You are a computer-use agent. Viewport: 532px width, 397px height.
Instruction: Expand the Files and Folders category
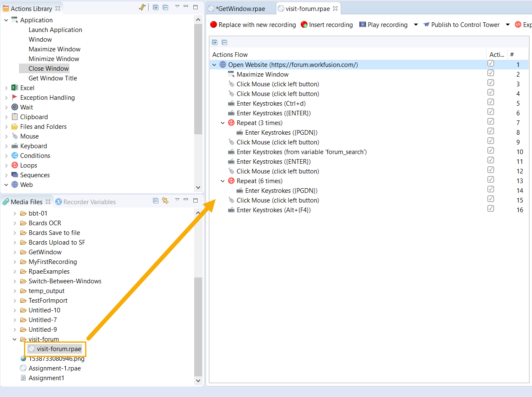(x=6, y=126)
